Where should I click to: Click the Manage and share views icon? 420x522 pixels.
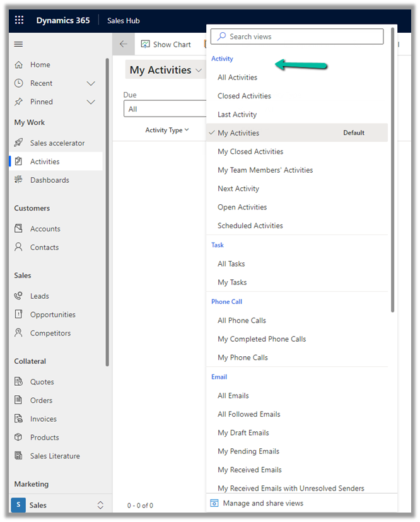coord(214,503)
